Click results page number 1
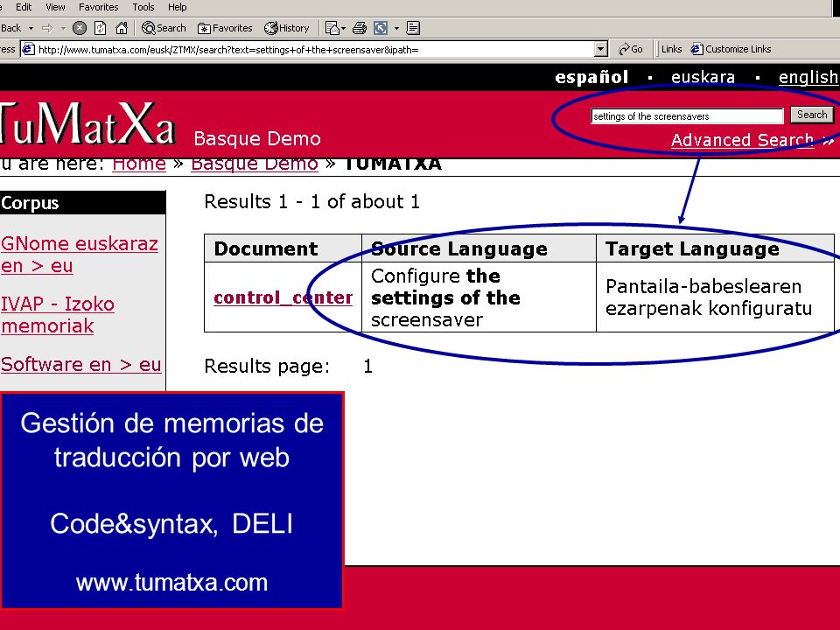The width and height of the screenshot is (840, 630). pyautogui.click(x=367, y=367)
